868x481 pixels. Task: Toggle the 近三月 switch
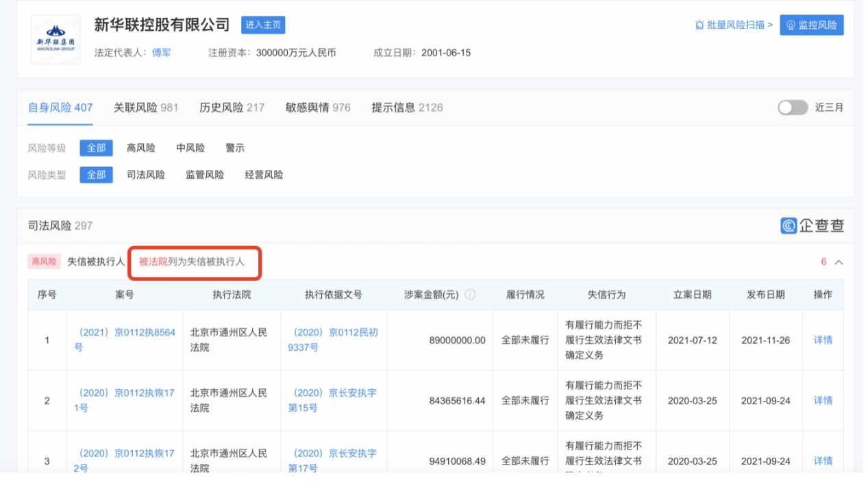point(793,108)
